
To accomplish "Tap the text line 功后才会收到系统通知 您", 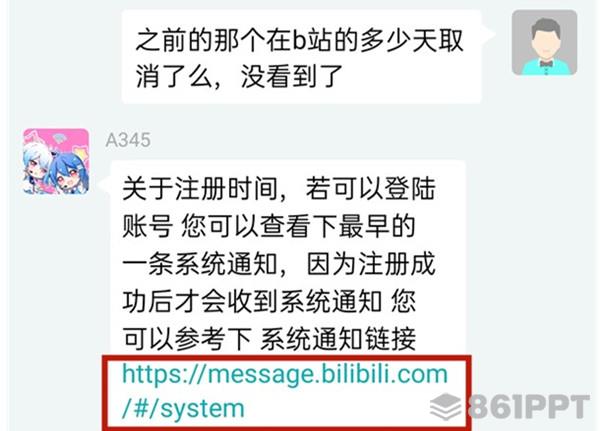I will [x=269, y=302].
